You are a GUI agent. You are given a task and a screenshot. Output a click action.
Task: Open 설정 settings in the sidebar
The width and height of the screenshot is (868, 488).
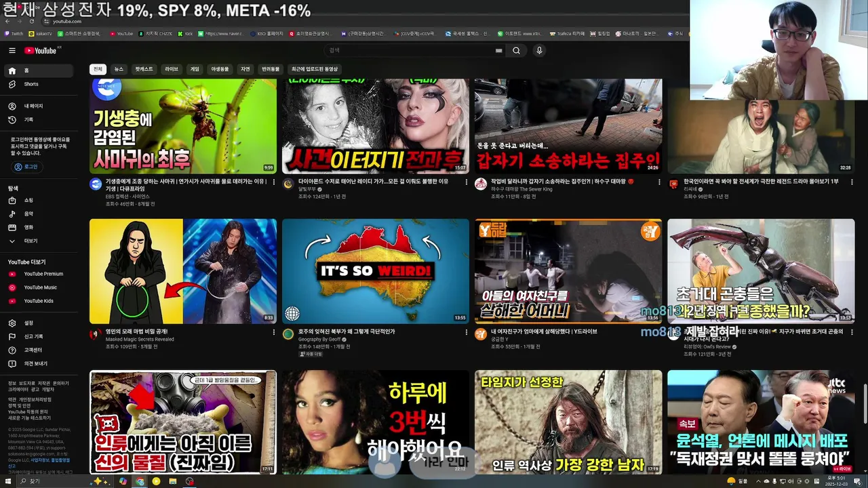click(x=39, y=323)
